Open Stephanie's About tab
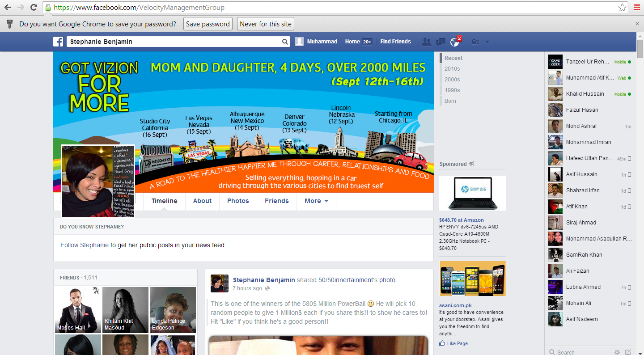This screenshot has height=355, width=644. (202, 201)
